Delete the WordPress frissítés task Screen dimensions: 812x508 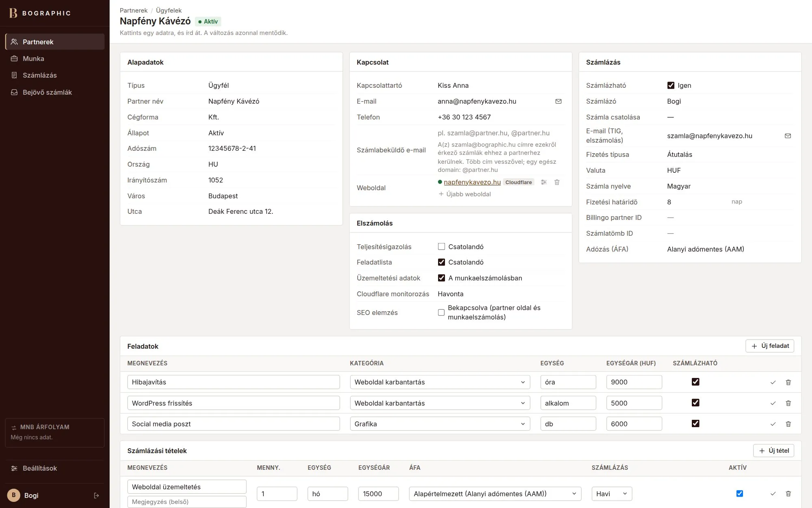point(788,403)
